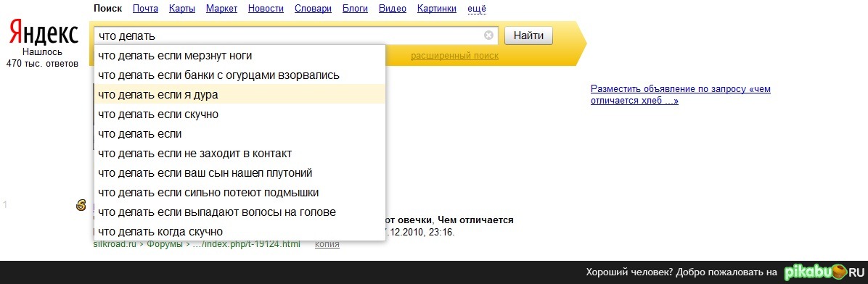
Task: Click the Яндекс logo
Action: [x=43, y=33]
